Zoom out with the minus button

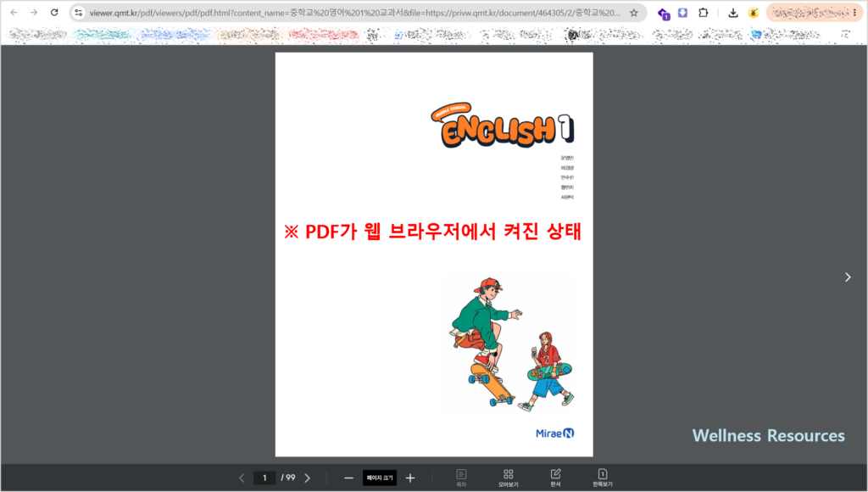(348, 478)
